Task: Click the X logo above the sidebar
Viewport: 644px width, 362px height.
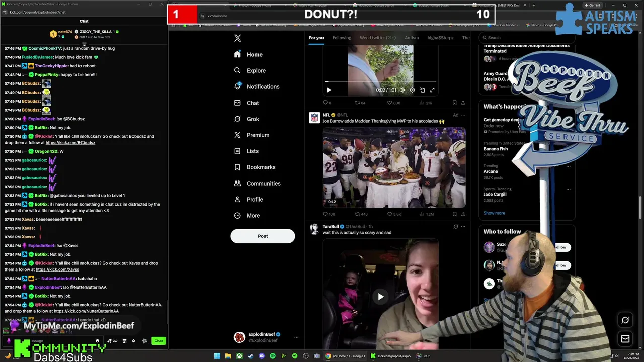Action: click(238, 38)
